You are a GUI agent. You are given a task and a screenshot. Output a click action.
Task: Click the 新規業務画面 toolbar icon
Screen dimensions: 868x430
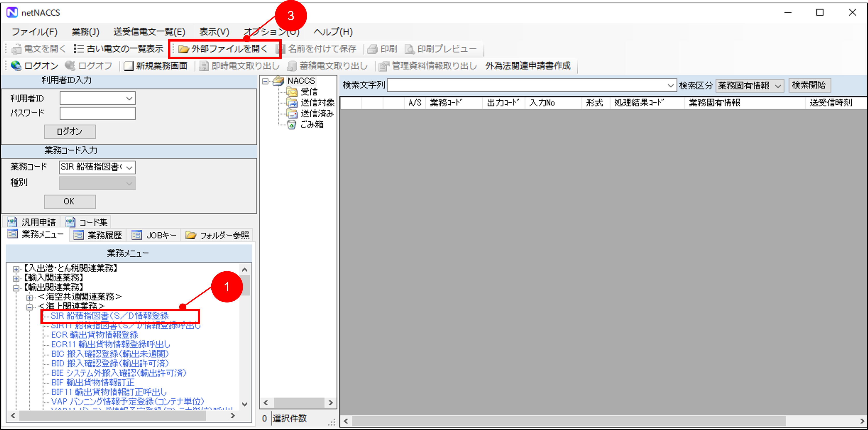point(128,66)
